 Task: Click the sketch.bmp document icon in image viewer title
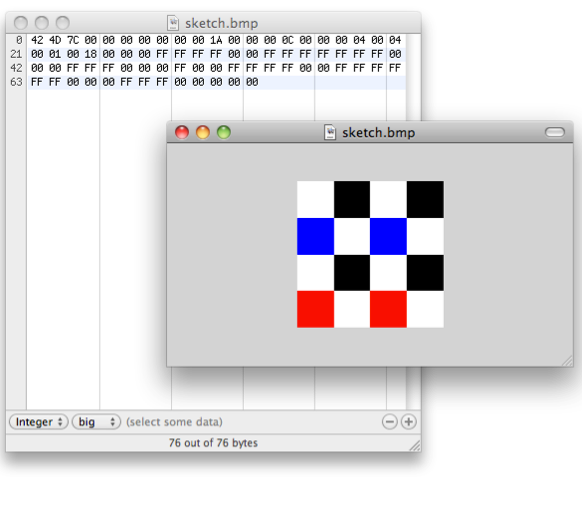[330, 132]
